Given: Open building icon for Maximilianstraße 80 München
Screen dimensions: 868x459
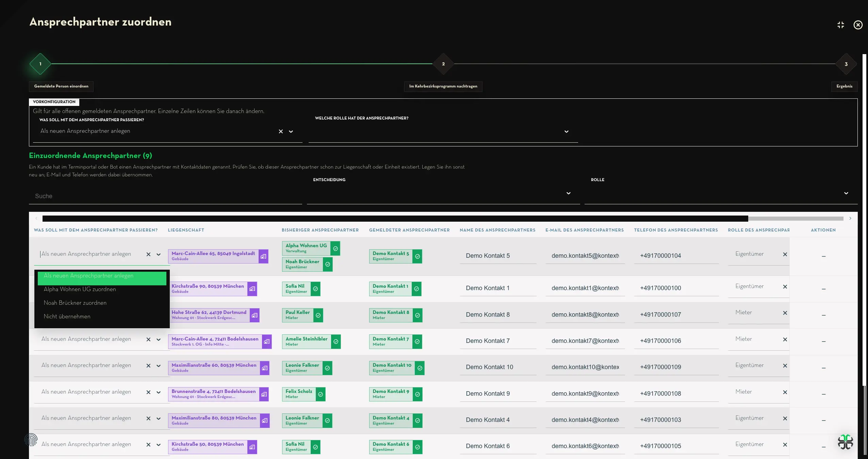Looking at the screenshot, I should (265, 421).
